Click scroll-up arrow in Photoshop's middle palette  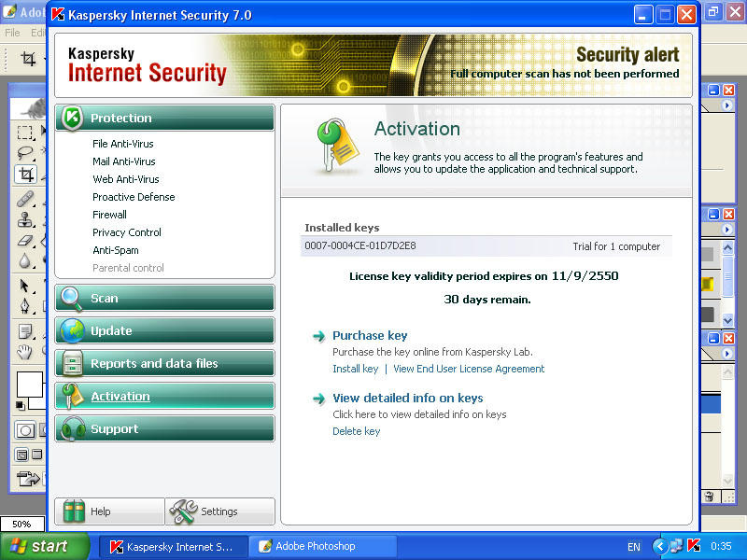(727, 247)
